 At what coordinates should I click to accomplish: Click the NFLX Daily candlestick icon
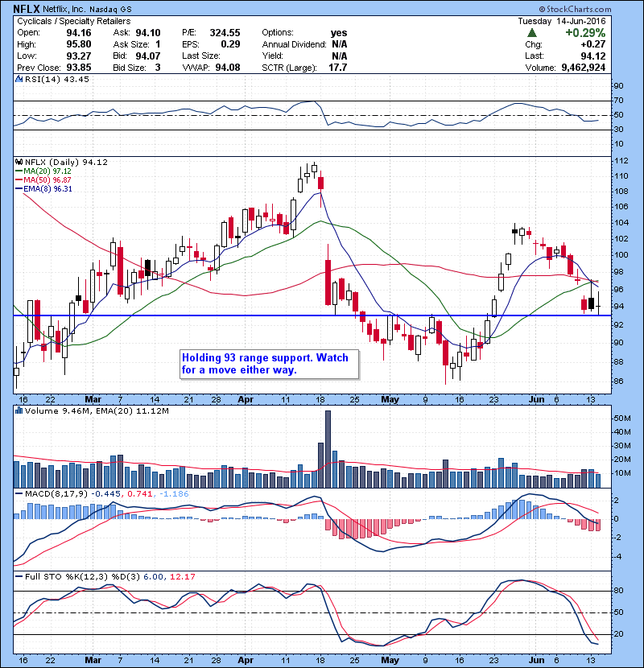19,162
